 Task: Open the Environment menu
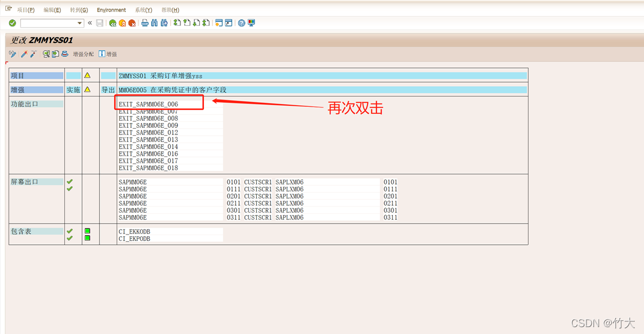coord(111,10)
